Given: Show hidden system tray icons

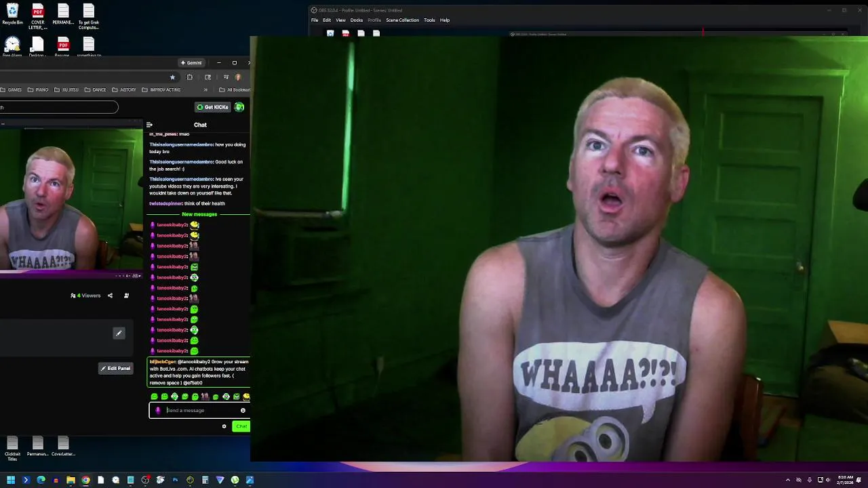Looking at the screenshot, I should tap(788, 480).
